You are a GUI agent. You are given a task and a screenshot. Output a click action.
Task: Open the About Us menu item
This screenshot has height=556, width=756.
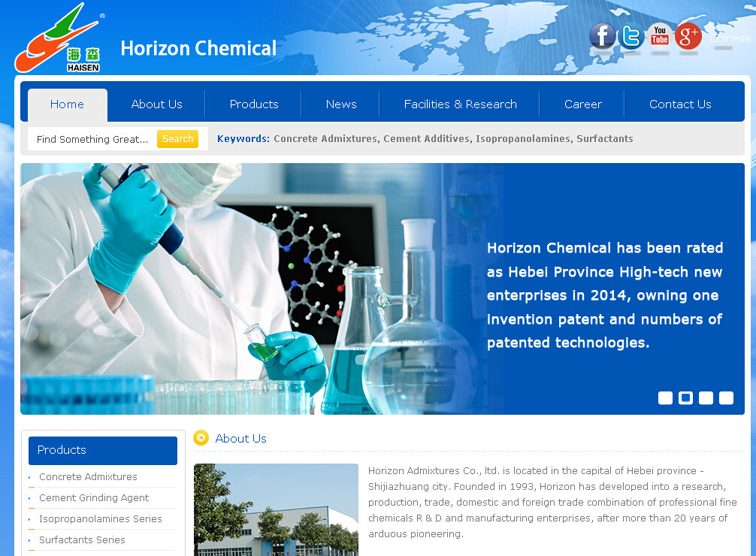pyautogui.click(x=157, y=104)
